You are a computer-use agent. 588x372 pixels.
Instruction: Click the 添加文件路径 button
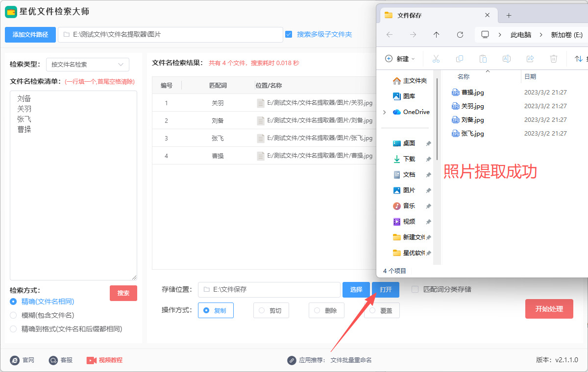coord(30,35)
